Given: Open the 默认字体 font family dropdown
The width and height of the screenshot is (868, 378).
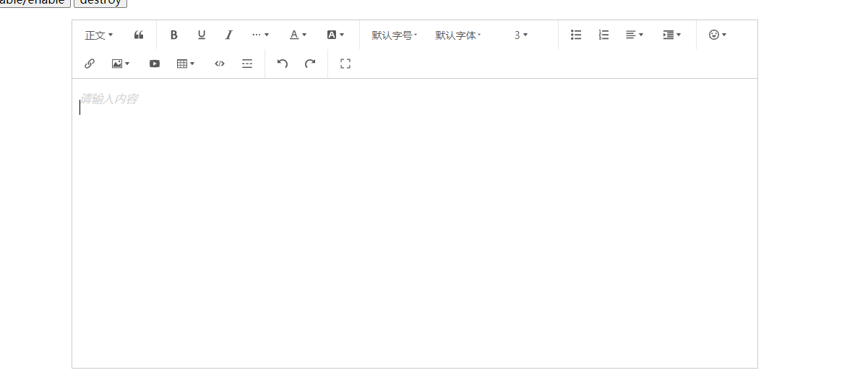Looking at the screenshot, I should point(458,35).
